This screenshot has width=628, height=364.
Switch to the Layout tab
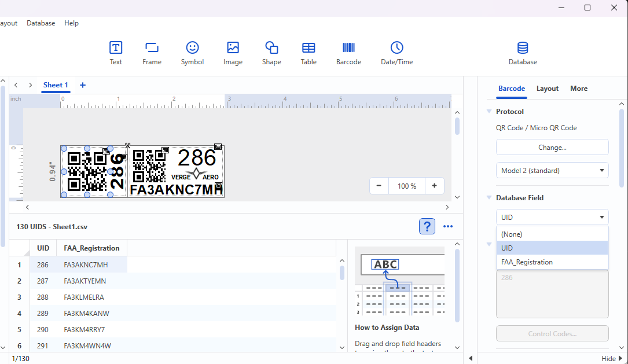click(547, 89)
